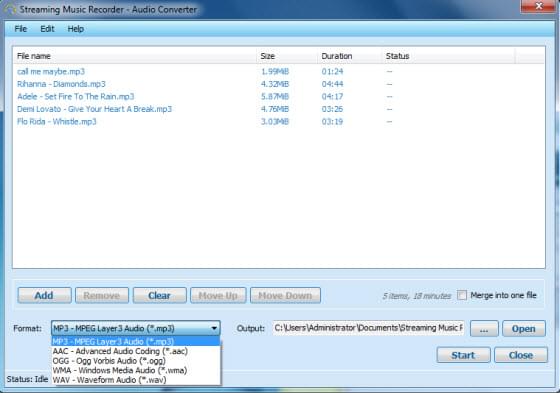Screen dimensions: 560x393
Task: Sort by Status column header
Action: (x=448, y=56)
